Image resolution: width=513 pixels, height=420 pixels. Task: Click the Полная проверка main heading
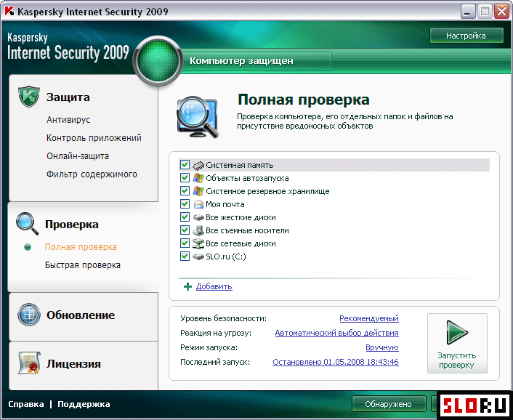[x=304, y=100]
